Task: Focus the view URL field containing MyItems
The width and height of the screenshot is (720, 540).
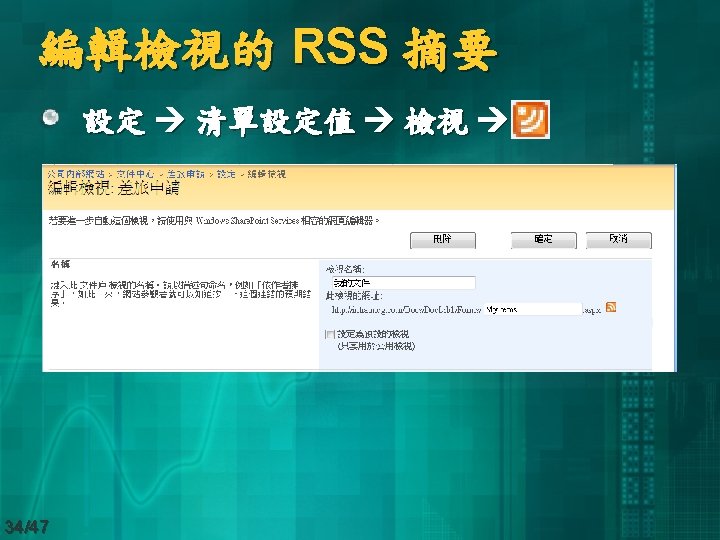Action: pos(533,309)
